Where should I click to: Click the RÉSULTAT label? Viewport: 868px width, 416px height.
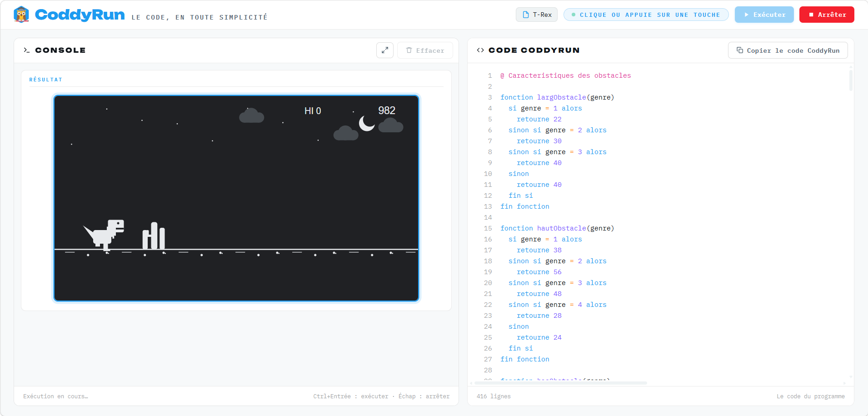point(46,80)
